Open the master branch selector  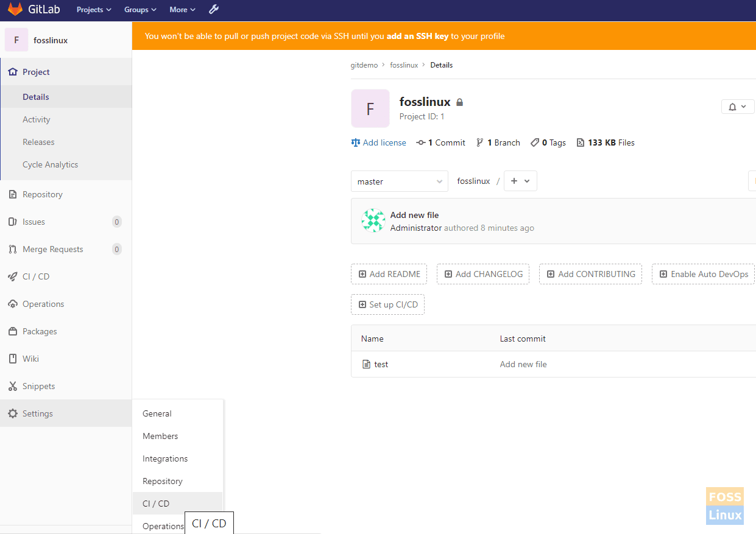[400, 181]
